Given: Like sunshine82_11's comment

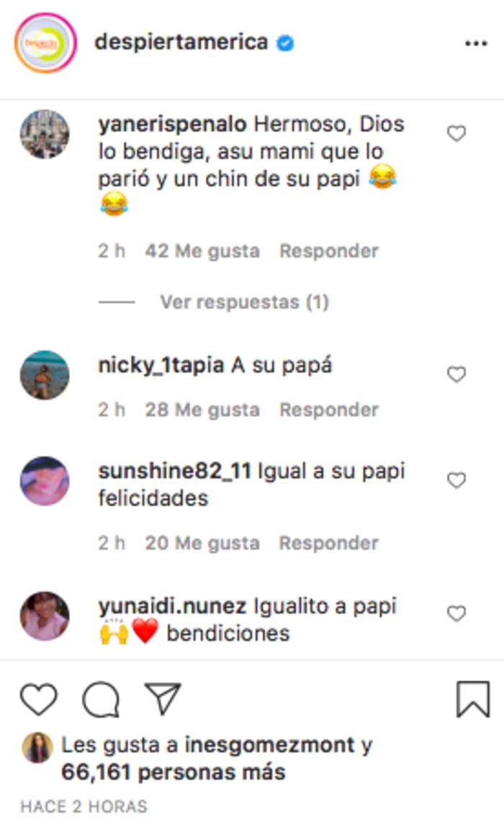Looking at the screenshot, I should click(456, 480).
